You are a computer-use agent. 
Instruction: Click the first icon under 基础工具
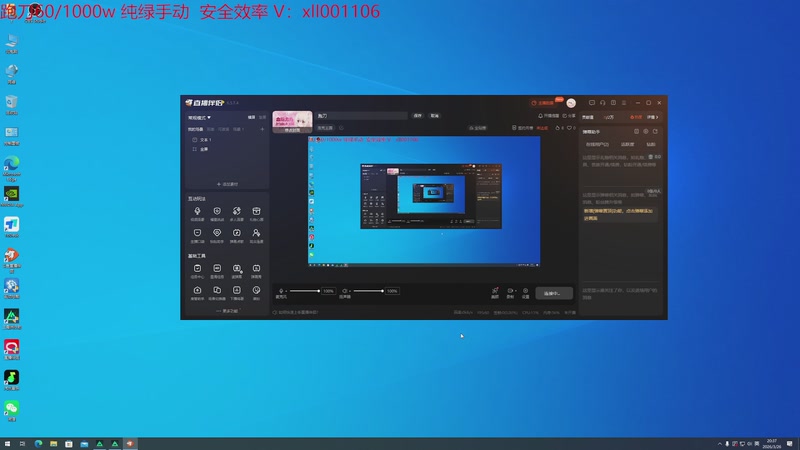pos(197,268)
